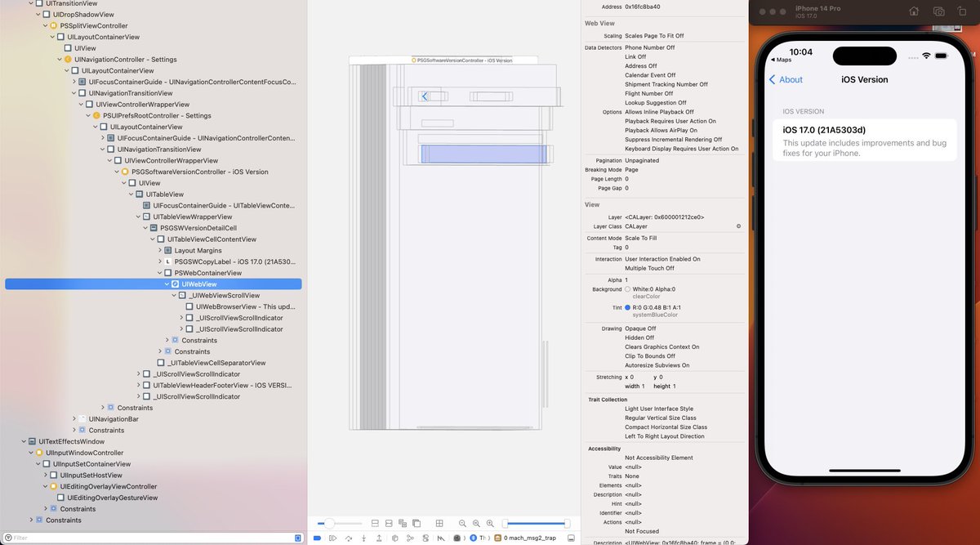Expand the PSGSWCopyLabel node
The width and height of the screenshot is (980, 545).
tap(160, 261)
